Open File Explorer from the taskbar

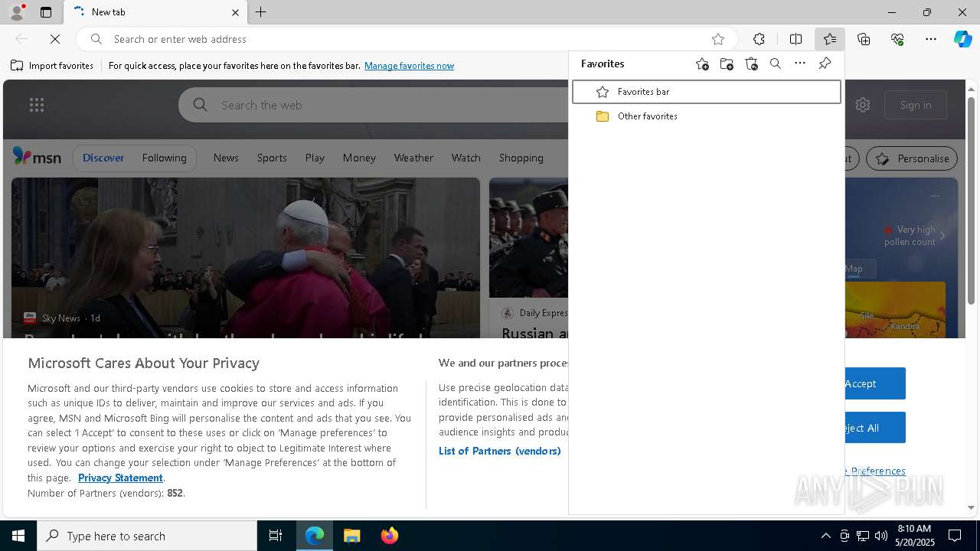click(352, 536)
